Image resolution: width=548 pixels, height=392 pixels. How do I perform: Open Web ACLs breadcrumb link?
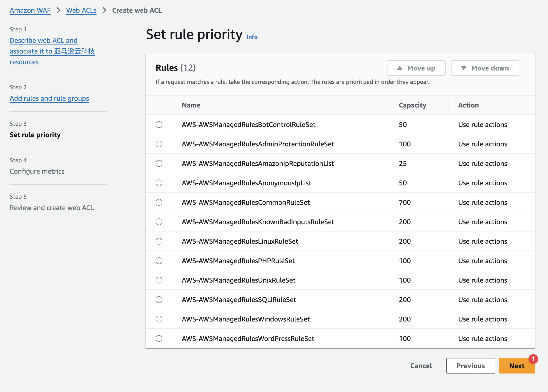81,10
